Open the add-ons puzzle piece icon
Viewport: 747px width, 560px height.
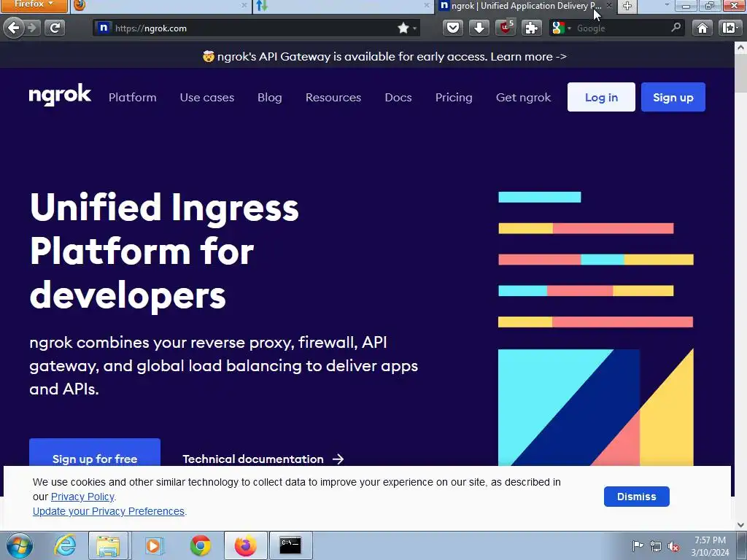531,28
